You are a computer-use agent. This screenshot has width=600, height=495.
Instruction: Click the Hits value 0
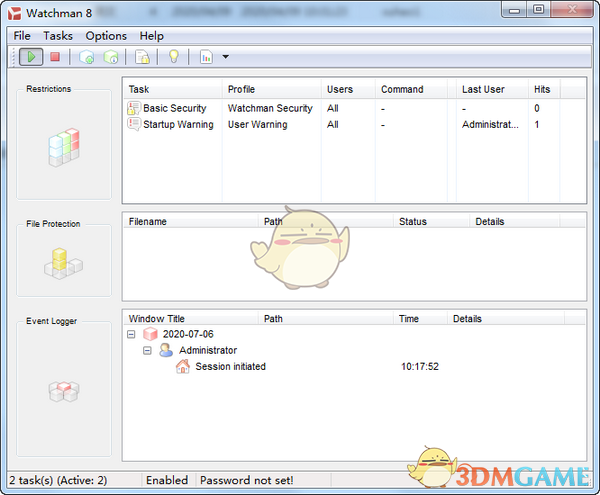point(537,108)
